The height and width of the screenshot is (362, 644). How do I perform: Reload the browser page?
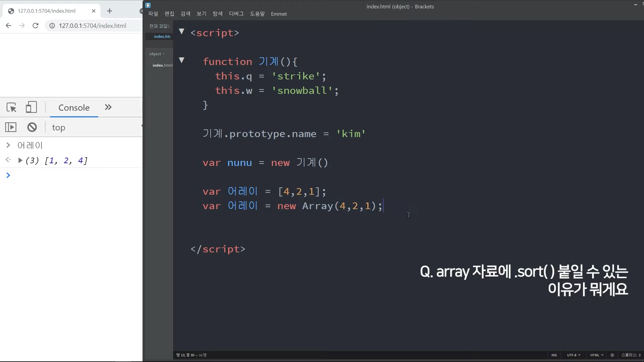[36, 26]
